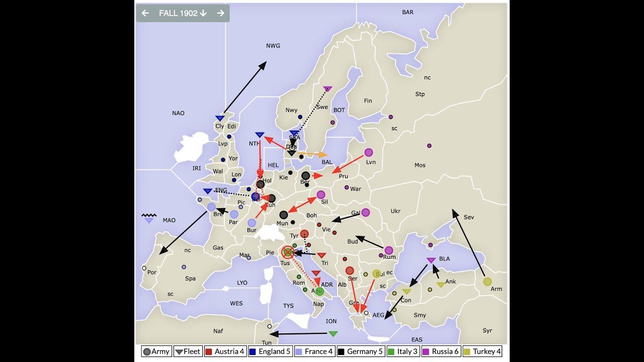The image size is (644, 362).
Task: Select the German army in Berlin
Action: click(305, 176)
